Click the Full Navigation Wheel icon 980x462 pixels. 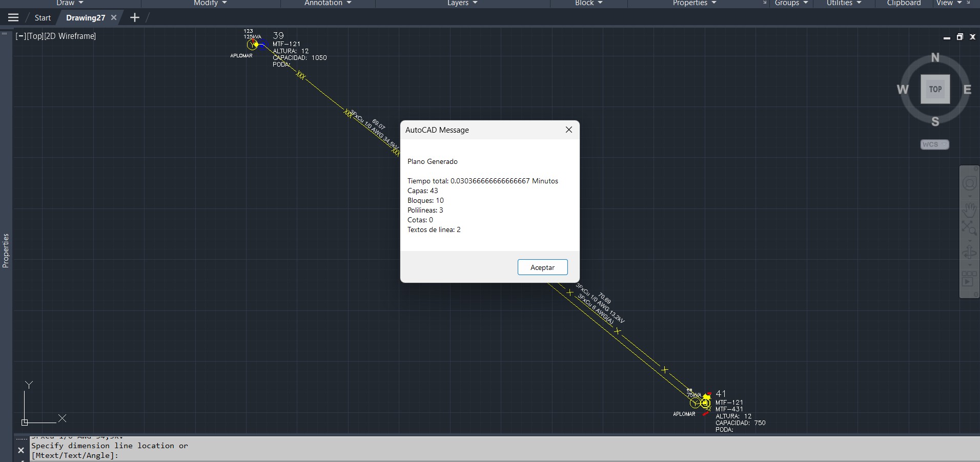pyautogui.click(x=969, y=184)
